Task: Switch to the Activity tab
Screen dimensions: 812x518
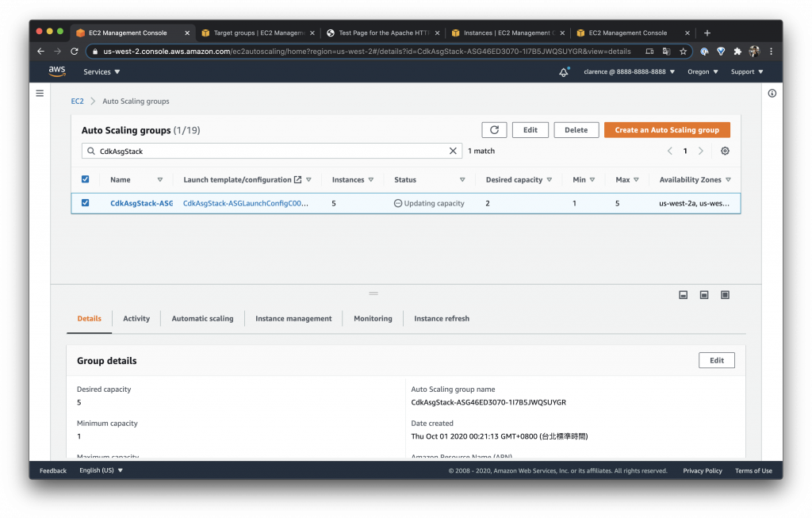Action: pyautogui.click(x=136, y=319)
